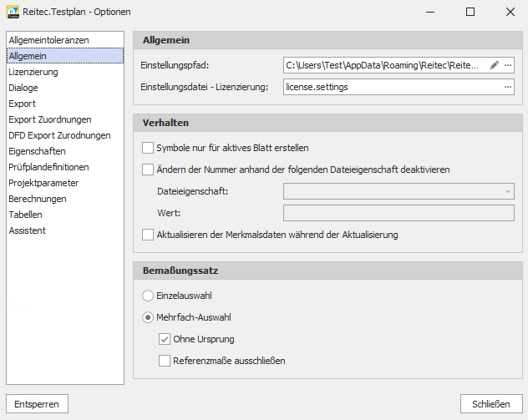
Task: Click the Reitec.Testplan app icon in title bar
Action: point(13,12)
